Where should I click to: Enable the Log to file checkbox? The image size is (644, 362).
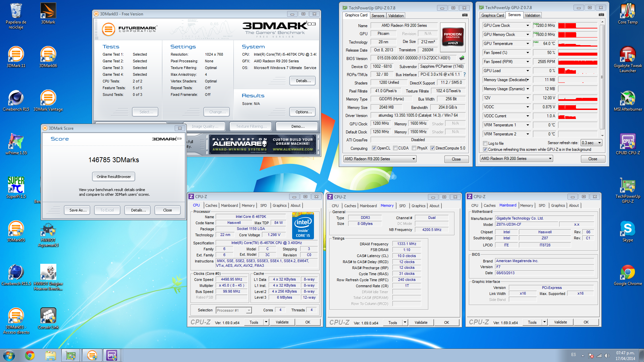point(485,143)
